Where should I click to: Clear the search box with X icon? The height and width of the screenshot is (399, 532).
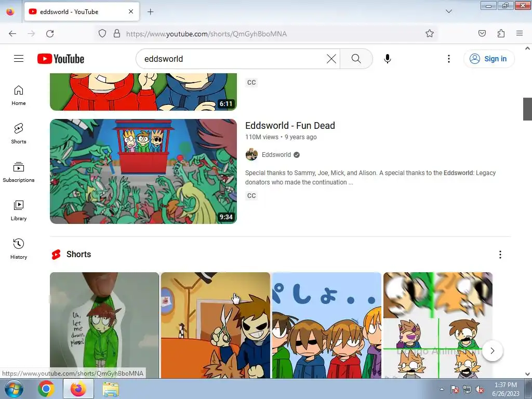coord(331,59)
